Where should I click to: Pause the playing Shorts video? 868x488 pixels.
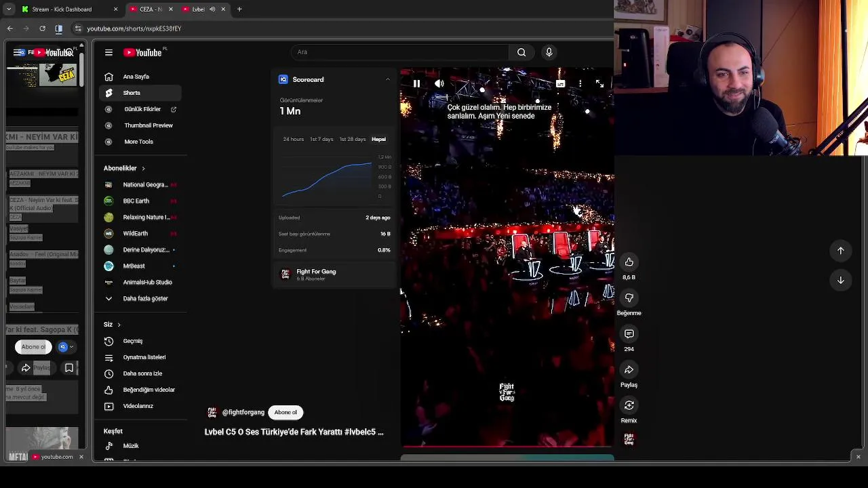(x=416, y=84)
